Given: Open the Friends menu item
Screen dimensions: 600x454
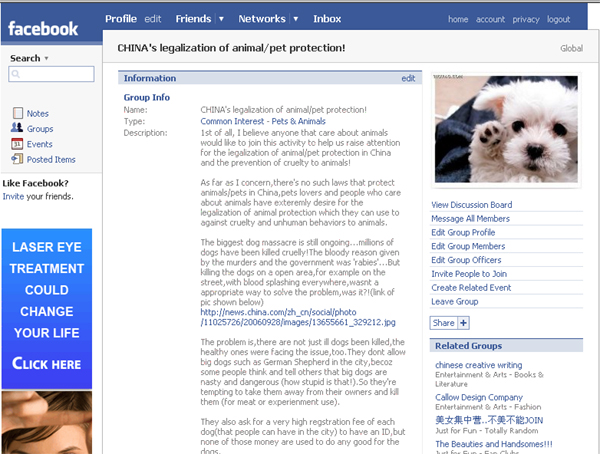Looking at the screenshot, I should 193,19.
